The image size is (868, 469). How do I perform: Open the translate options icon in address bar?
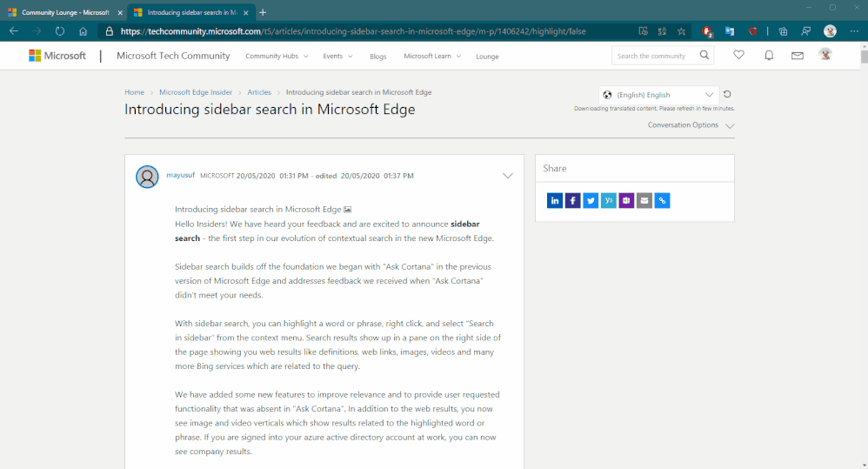662,31
